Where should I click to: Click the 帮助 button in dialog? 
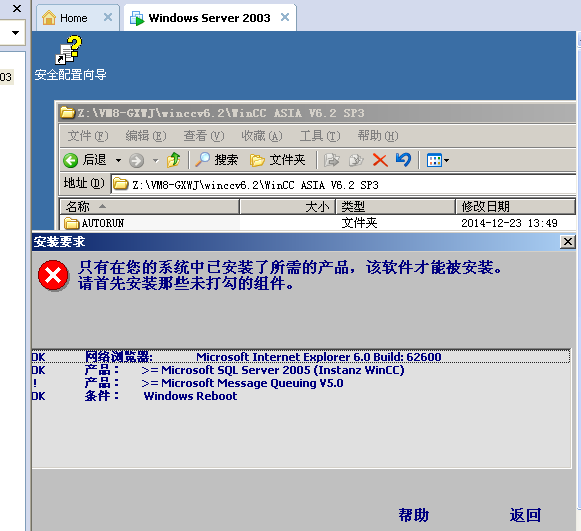coord(414,515)
